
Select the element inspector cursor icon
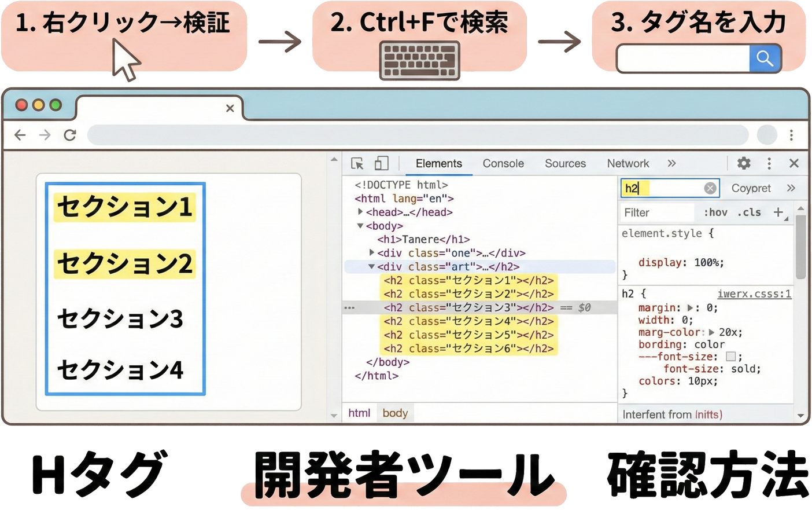(357, 163)
